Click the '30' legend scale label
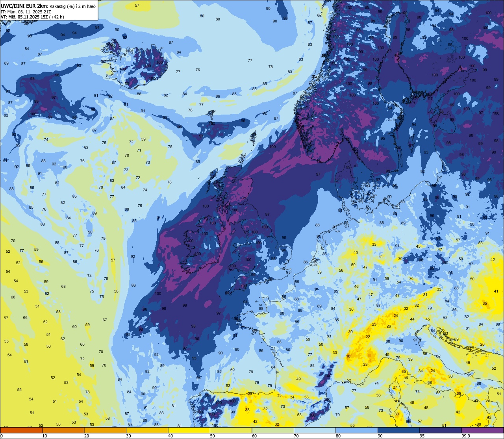This screenshot has width=504, height=439. 128,436
